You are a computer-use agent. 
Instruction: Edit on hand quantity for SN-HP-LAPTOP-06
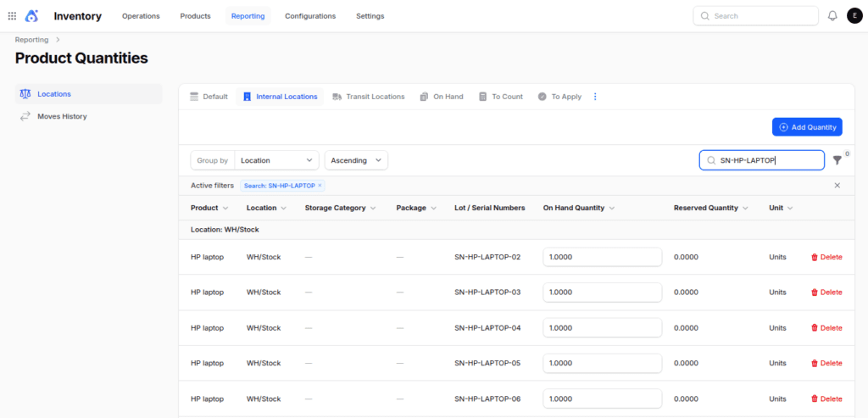pos(603,398)
